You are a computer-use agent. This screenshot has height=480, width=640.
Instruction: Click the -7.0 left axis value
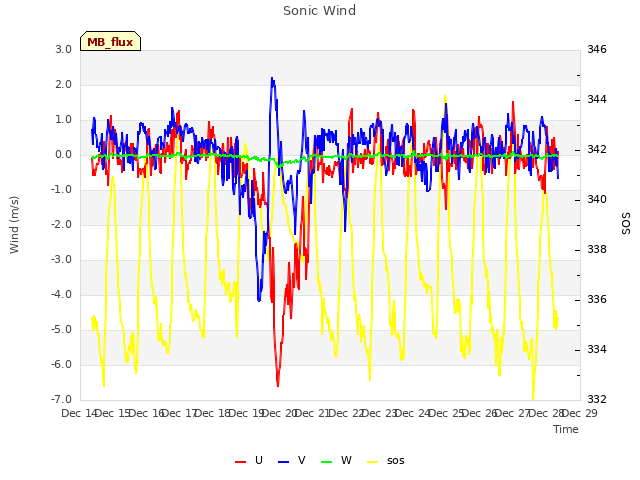coord(62,400)
